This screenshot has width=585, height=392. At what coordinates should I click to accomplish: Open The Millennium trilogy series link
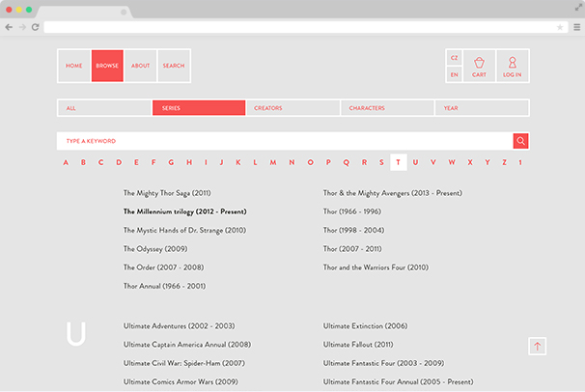pyautogui.click(x=184, y=211)
